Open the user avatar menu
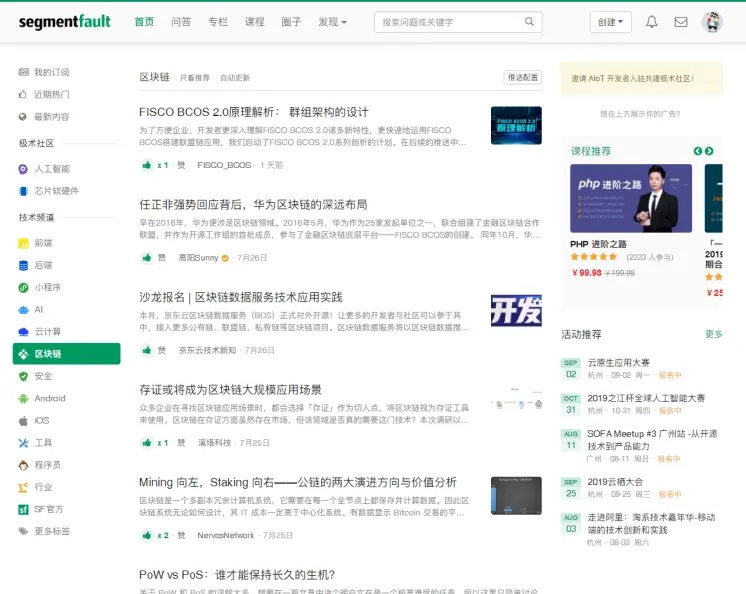746x594 pixels. [x=712, y=22]
